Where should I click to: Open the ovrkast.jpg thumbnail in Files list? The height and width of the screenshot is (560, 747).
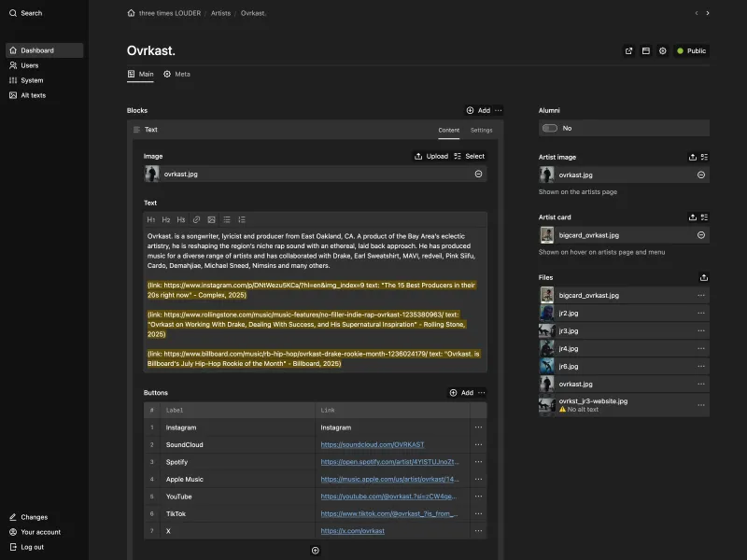click(x=547, y=384)
